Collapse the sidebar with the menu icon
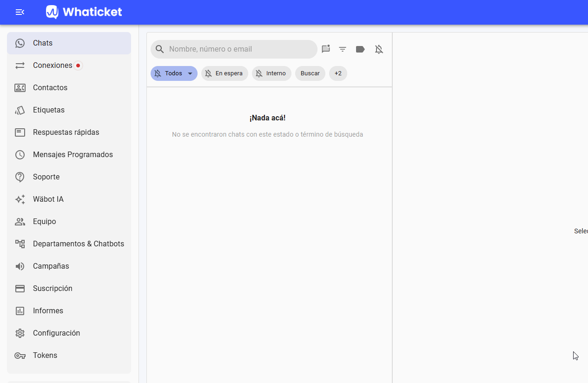This screenshot has width=588, height=383. pyautogui.click(x=20, y=12)
